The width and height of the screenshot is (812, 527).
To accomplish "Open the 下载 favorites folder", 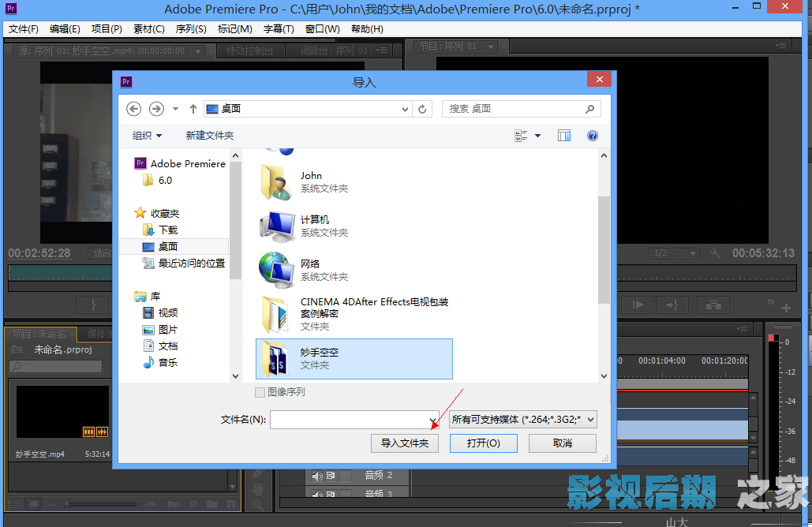I will (x=168, y=230).
